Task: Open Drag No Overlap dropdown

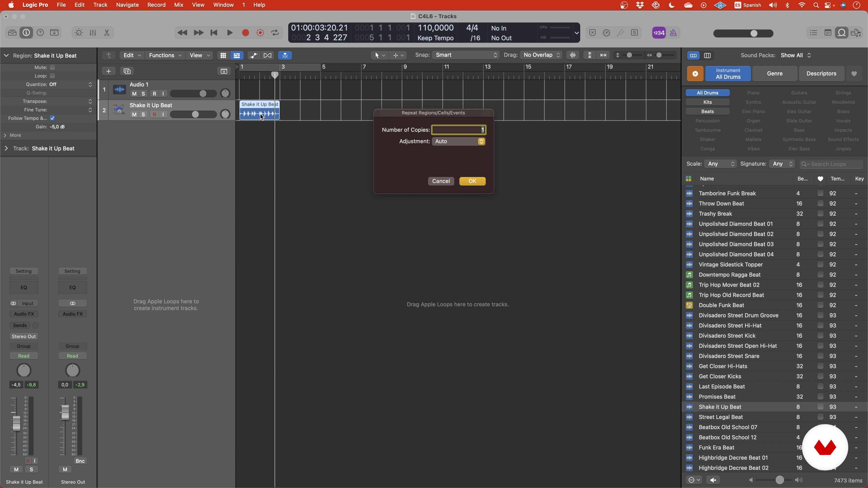Action: 541,55
